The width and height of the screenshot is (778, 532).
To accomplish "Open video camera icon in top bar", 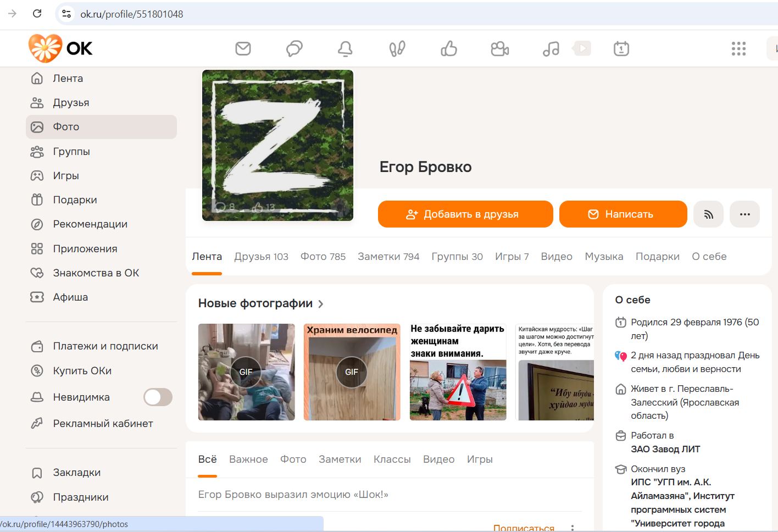I will pos(499,48).
